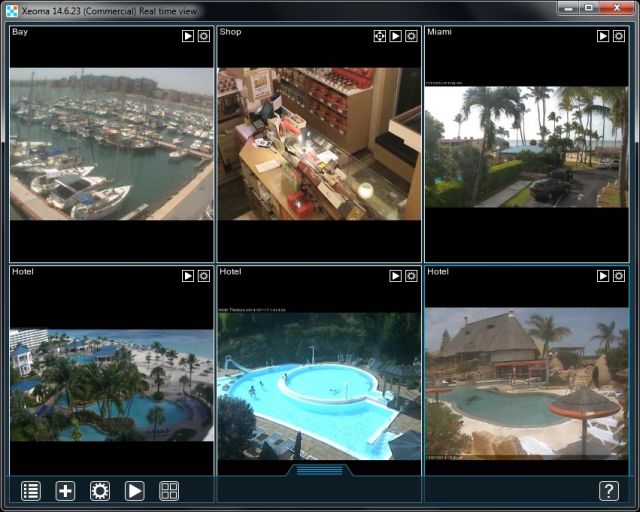Open PTZ control for Shop camera
Viewport: 640px width, 512px height.
click(x=380, y=36)
